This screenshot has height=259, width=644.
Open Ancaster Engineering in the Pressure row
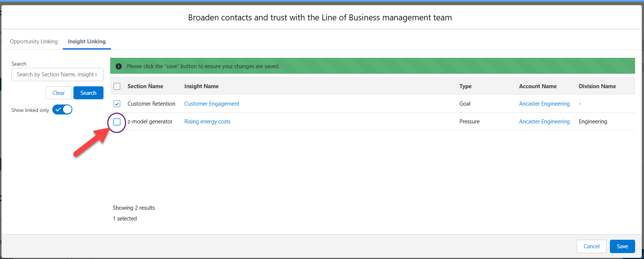(x=544, y=122)
